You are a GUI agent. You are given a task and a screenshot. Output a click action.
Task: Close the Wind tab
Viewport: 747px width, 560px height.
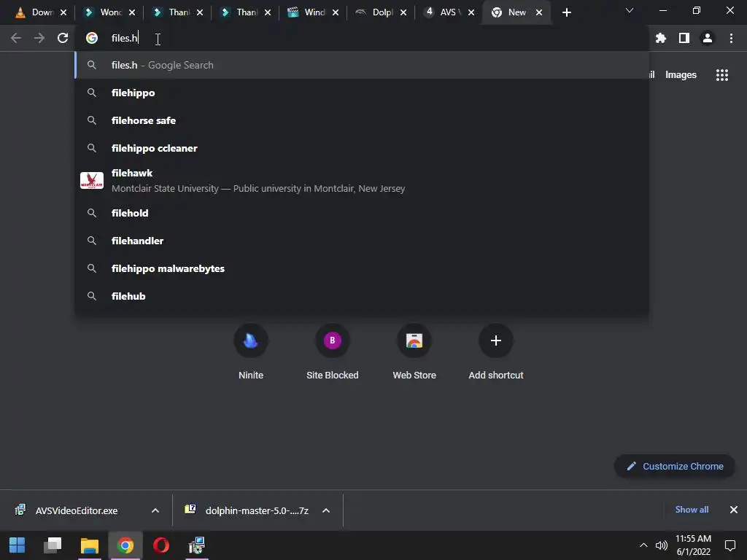336,12
